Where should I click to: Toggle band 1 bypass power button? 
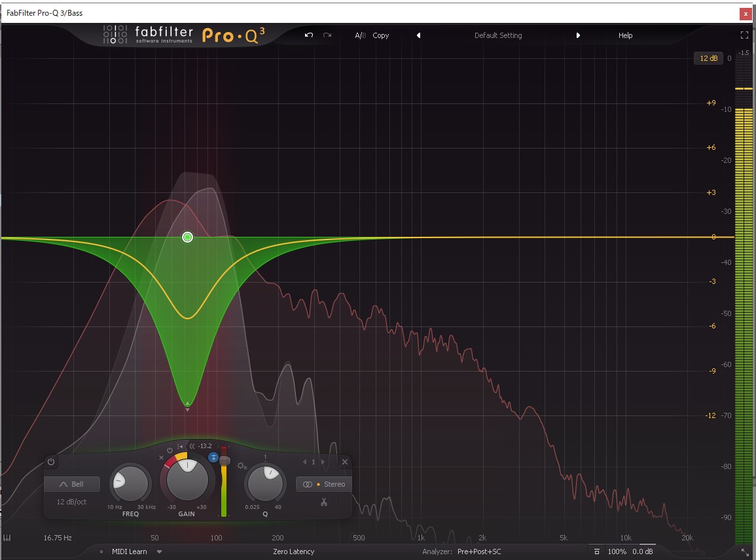coord(50,461)
